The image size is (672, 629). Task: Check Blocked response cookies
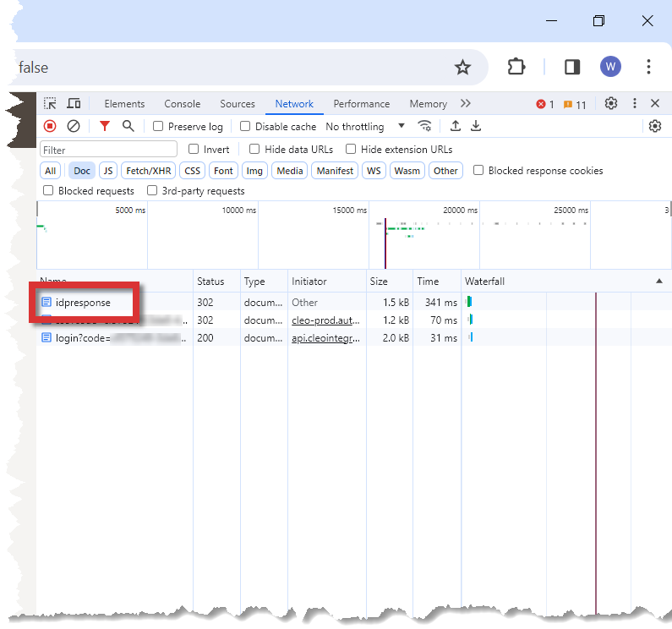click(x=478, y=170)
